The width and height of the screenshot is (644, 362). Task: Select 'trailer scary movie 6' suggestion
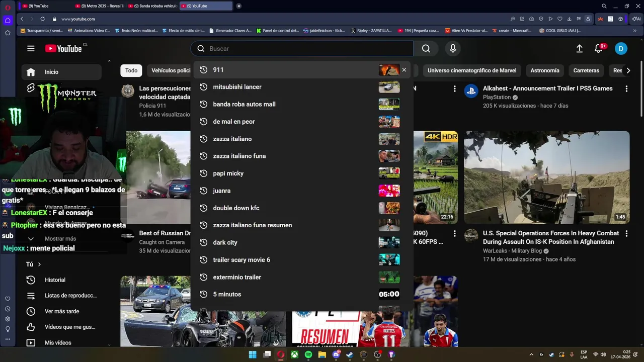click(x=302, y=260)
